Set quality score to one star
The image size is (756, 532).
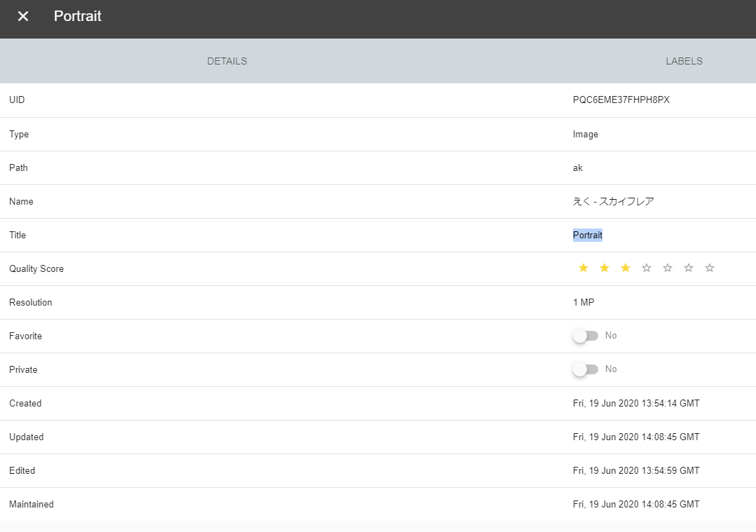(583, 268)
